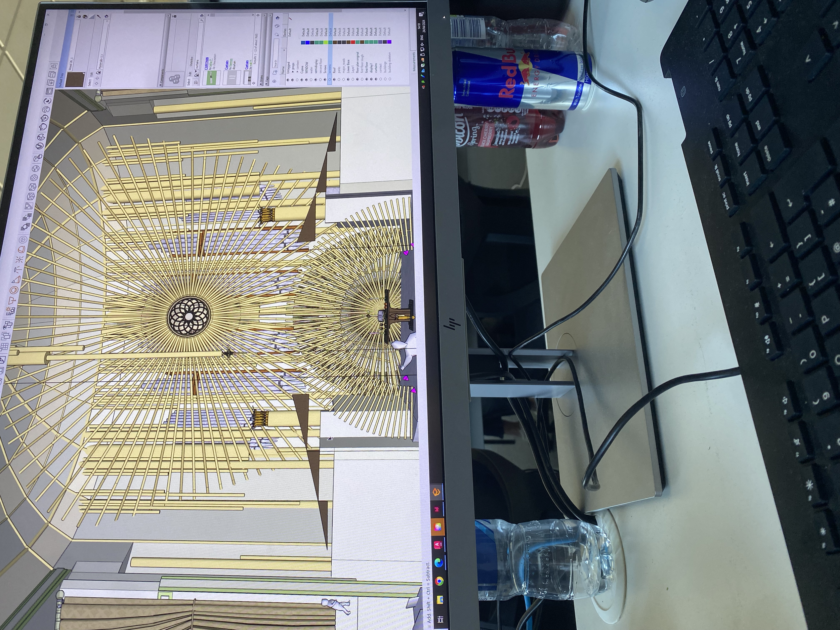Click the red concentric-circles dome light icon
The width and height of the screenshot is (840, 630).
point(14,291)
